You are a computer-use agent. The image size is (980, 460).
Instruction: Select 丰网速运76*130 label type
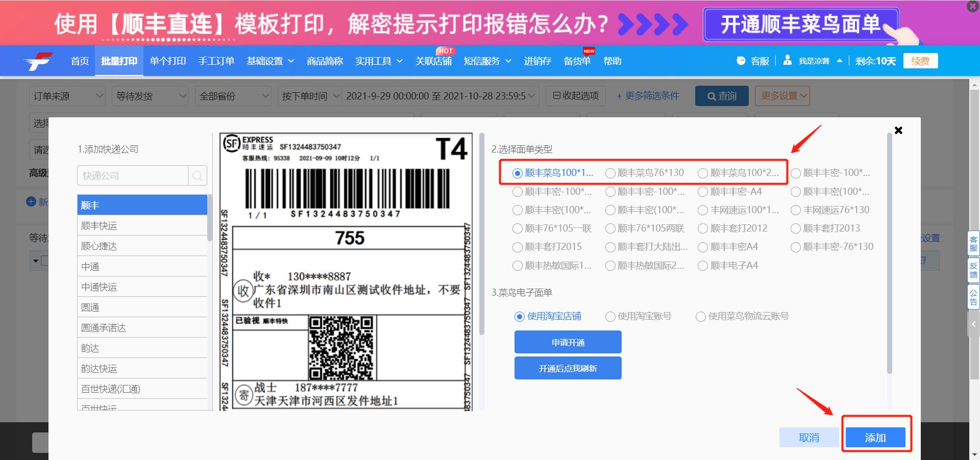pyautogui.click(x=830, y=210)
